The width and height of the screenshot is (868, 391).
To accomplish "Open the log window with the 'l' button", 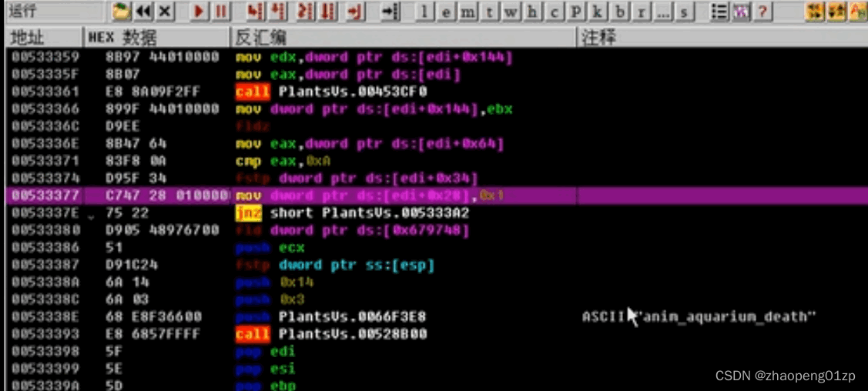I will [424, 12].
